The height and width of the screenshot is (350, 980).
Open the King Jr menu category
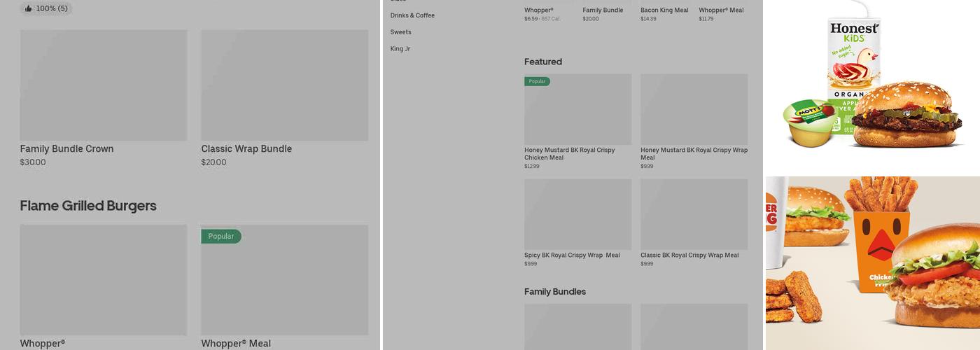(x=400, y=49)
